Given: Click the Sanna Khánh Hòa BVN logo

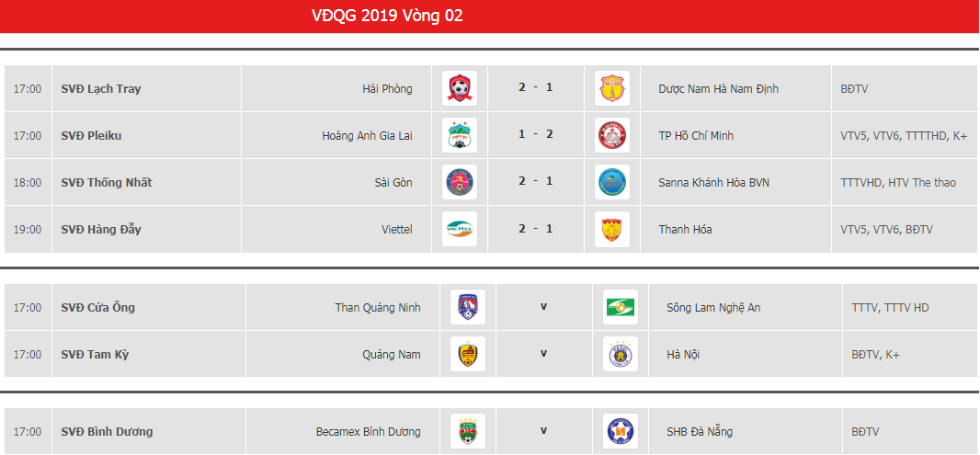Looking at the screenshot, I should 611,183.
